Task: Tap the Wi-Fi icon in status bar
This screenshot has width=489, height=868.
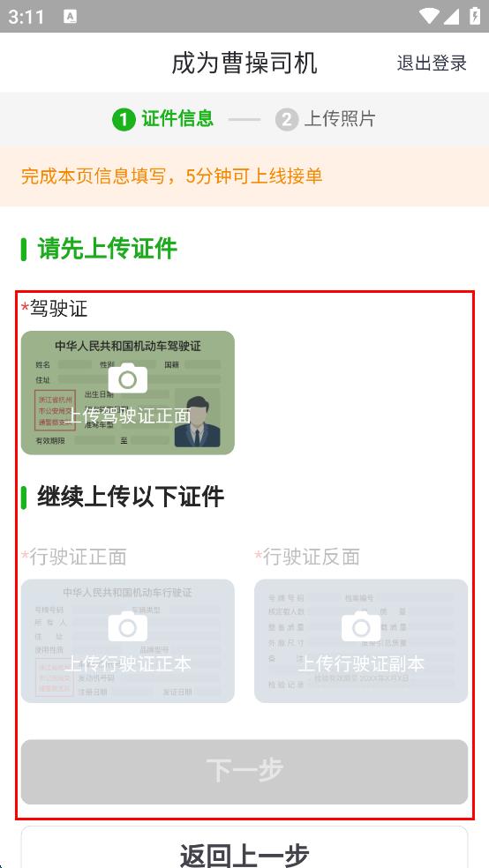Action: pyautogui.click(x=429, y=16)
